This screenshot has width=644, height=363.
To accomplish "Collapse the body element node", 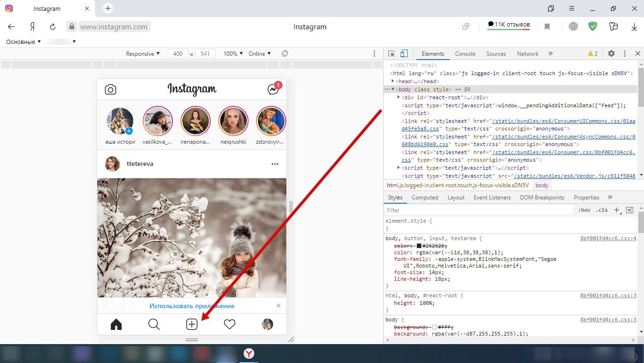I will [x=393, y=89].
